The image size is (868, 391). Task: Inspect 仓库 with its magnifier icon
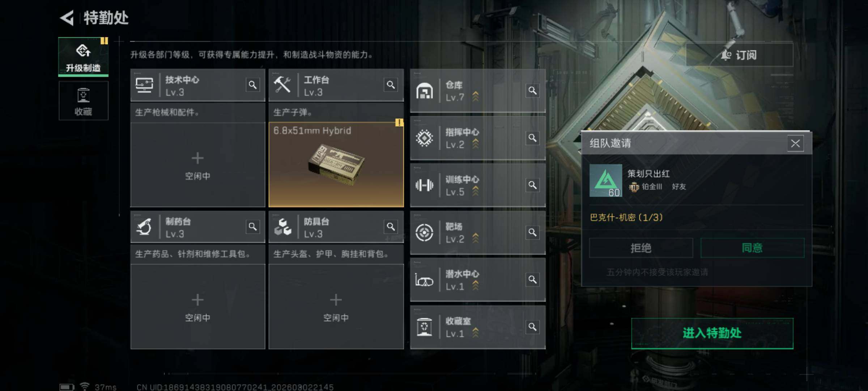coord(532,91)
